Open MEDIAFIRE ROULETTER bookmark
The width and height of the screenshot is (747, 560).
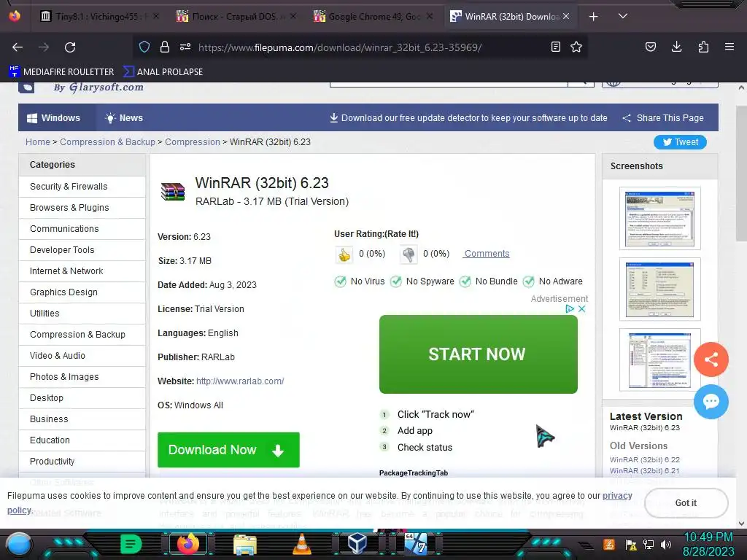tap(61, 72)
